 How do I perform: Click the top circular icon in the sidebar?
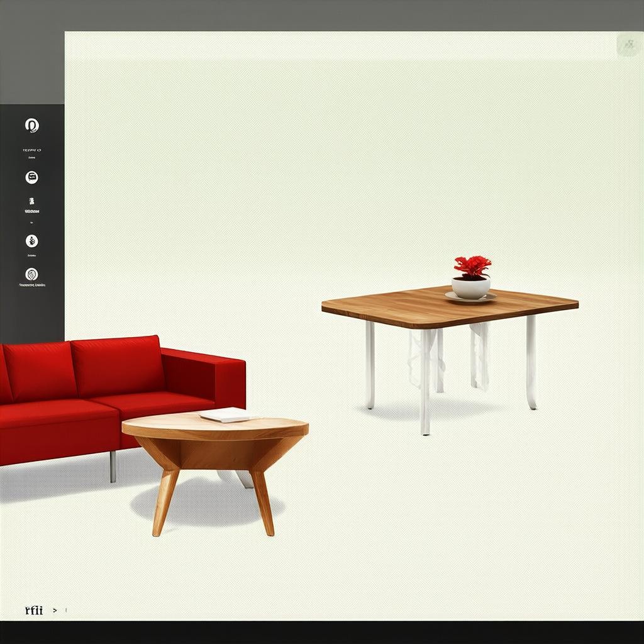pos(32,126)
